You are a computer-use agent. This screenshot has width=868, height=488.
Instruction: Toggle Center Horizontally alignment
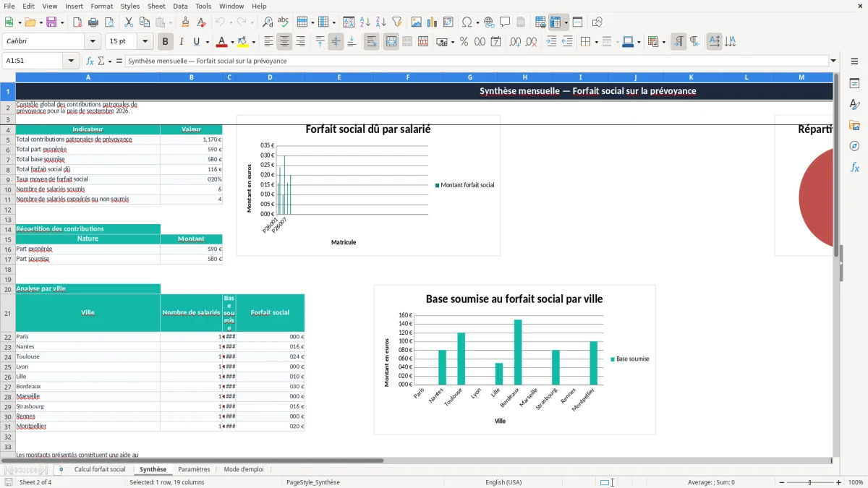pos(284,42)
